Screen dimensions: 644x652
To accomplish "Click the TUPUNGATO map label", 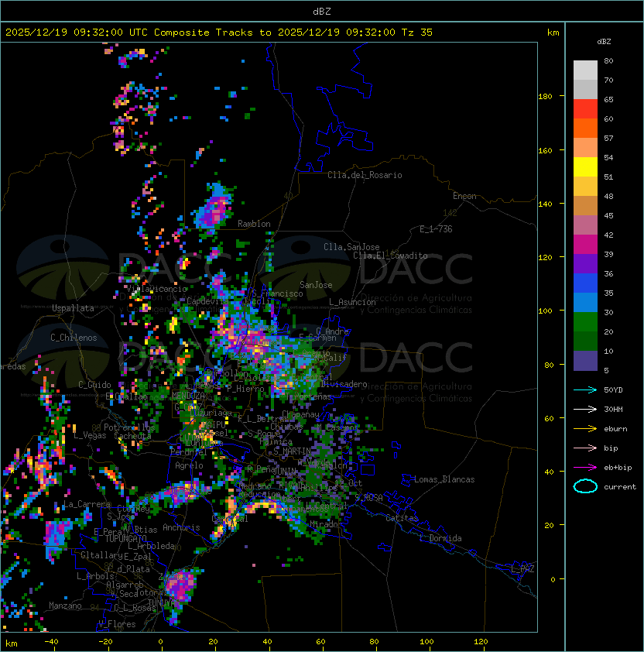I will [125, 538].
